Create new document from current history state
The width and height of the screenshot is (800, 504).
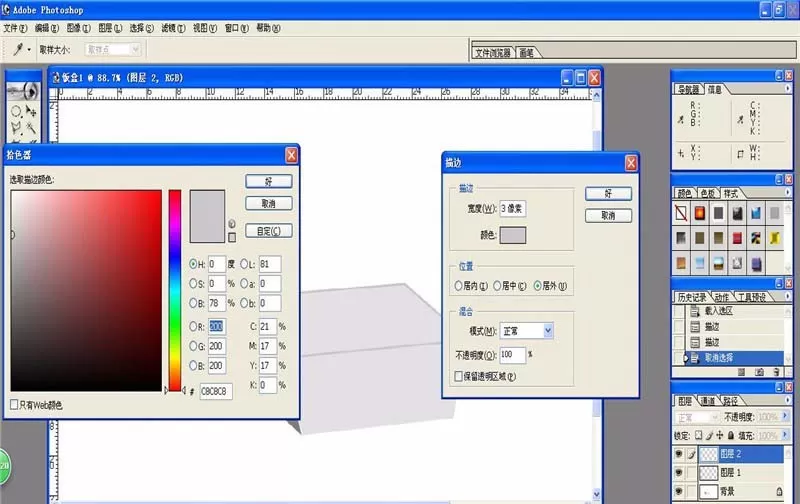pyautogui.click(x=742, y=372)
